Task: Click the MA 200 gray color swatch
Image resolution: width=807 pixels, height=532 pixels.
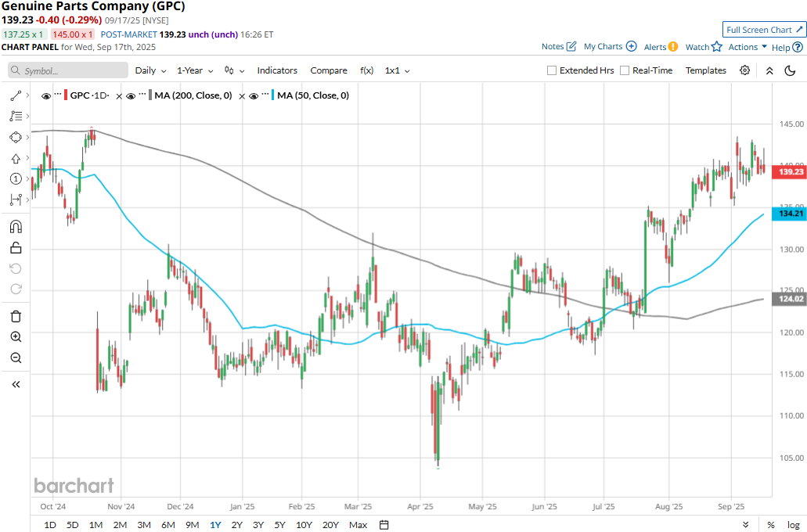Action: pyautogui.click(x=150, y=95)
